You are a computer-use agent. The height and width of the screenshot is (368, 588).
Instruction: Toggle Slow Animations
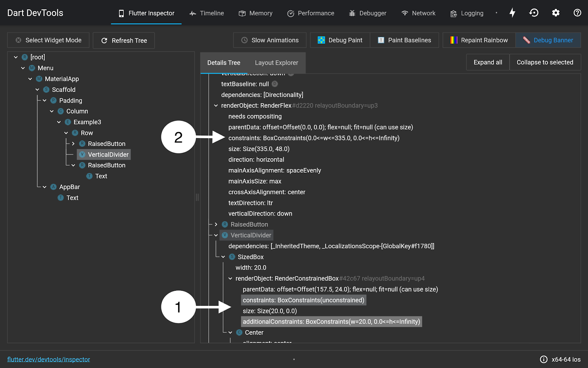270,40
